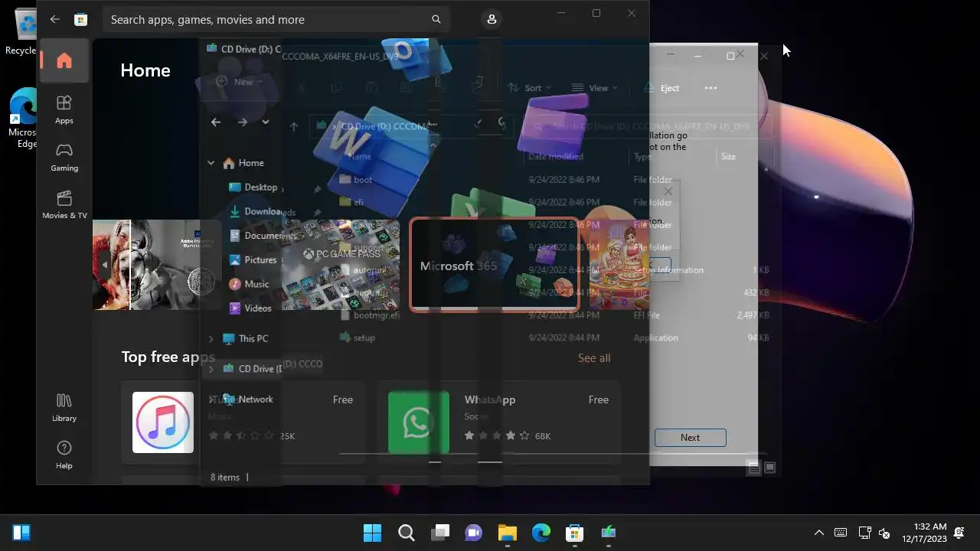980x551 pixels.
Task: Click See all for top free apps
Action: [x=594, y=358]
